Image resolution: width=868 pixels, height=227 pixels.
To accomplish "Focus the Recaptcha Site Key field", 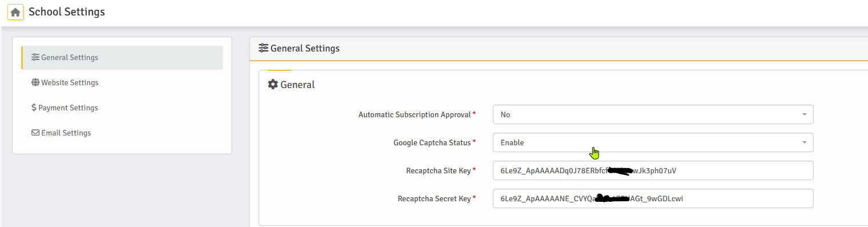I will click(x=653, y=170).
